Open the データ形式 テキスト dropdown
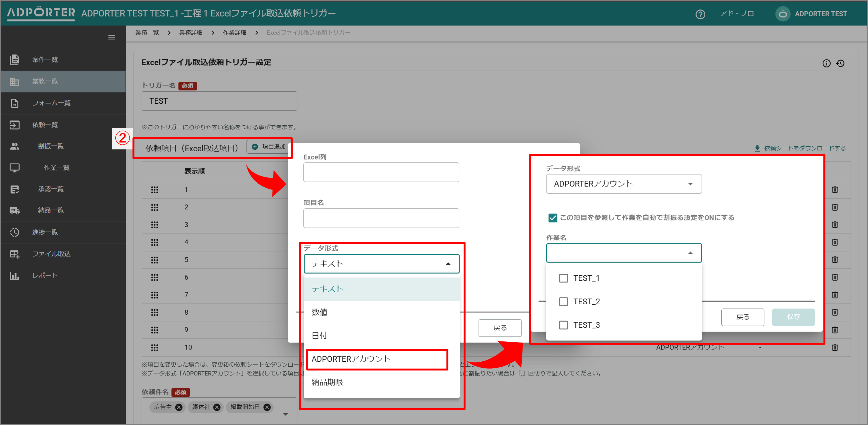This screenshot has height=425, width=868. click(x=381, y=264)
